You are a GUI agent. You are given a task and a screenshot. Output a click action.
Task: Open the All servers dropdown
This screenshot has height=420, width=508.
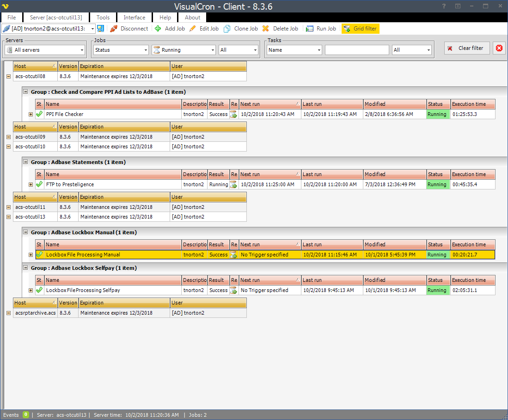coord(45,50)
